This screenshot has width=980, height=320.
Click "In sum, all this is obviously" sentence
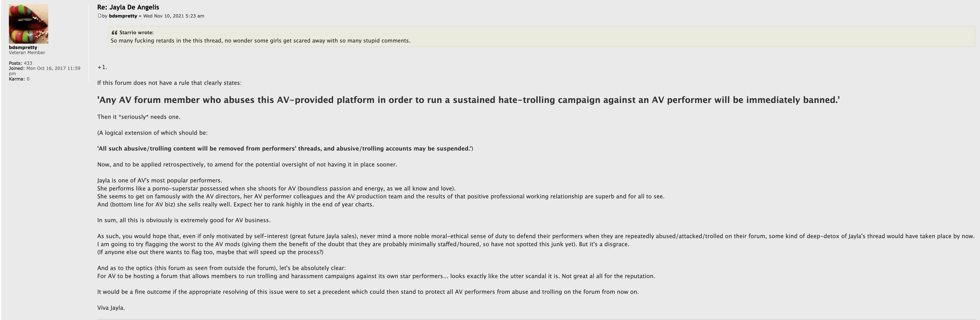point(184,220)
